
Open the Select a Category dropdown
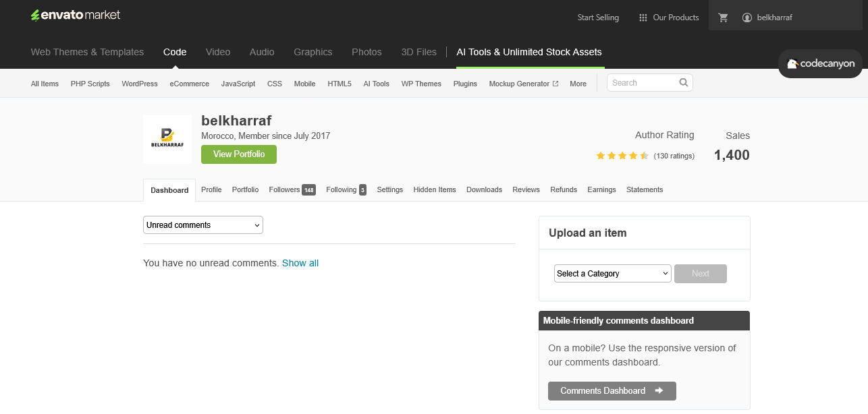point(612,273)
